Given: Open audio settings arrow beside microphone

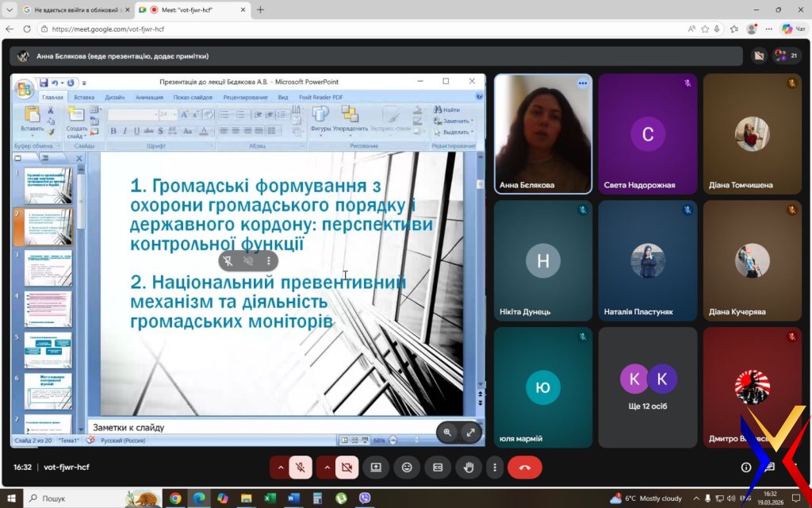Looking at the screenshot, I should pyautogui.click(x=280, y=468).
